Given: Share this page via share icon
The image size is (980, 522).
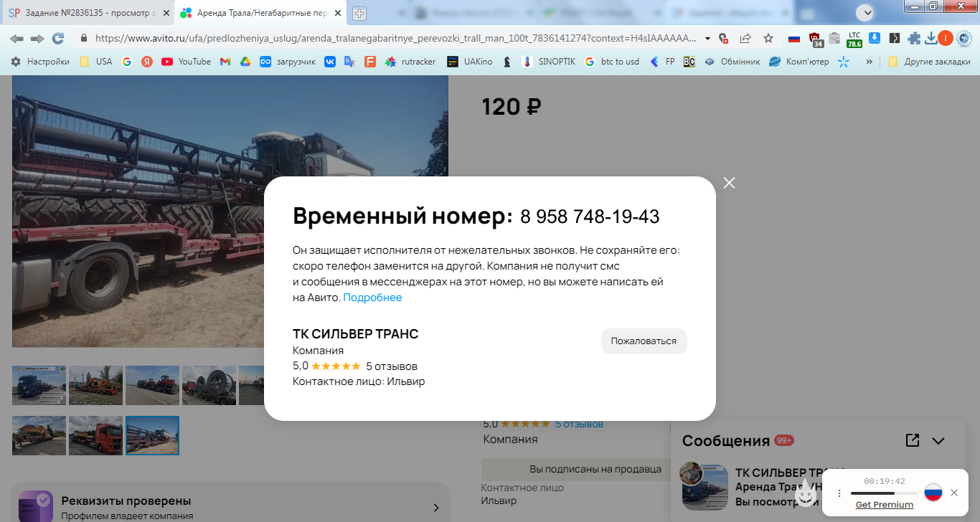Looking at the screenshot, I should coord(745,38).
